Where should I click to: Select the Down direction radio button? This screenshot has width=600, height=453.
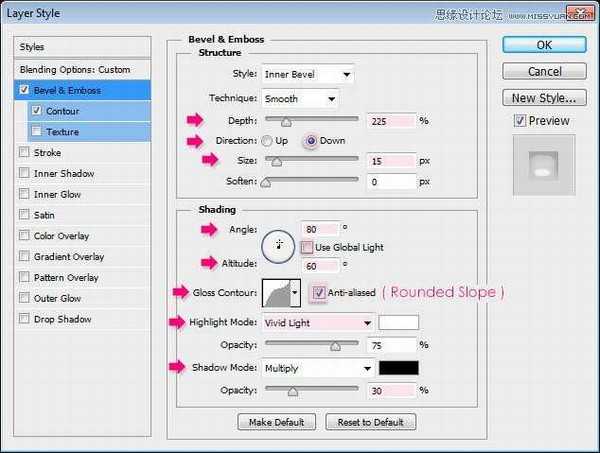[x=311, y=141]
